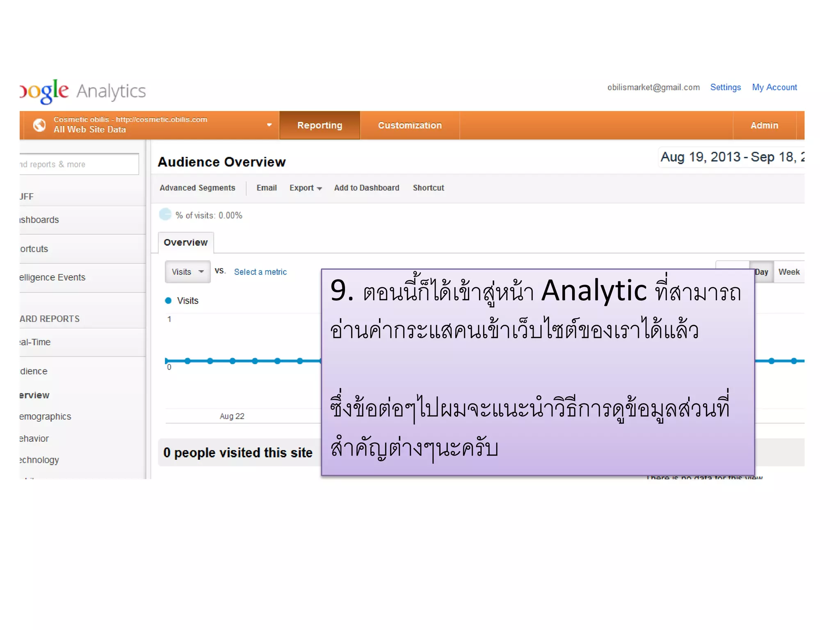Open the My Account link
Viewport: 840px width, 630px height.
click(774, 87)
